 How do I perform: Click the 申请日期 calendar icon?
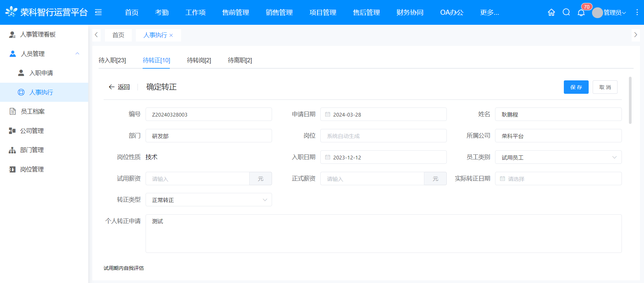tap(328, 115)
